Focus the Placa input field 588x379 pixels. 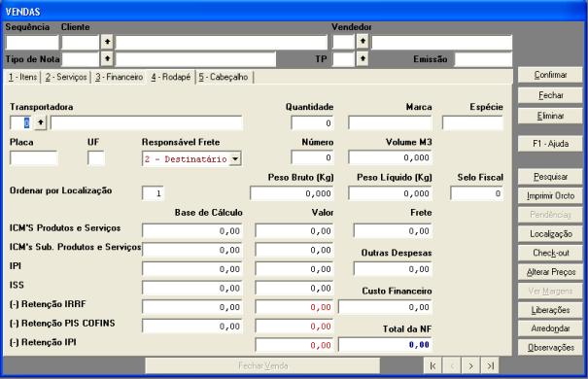(33, 157)
